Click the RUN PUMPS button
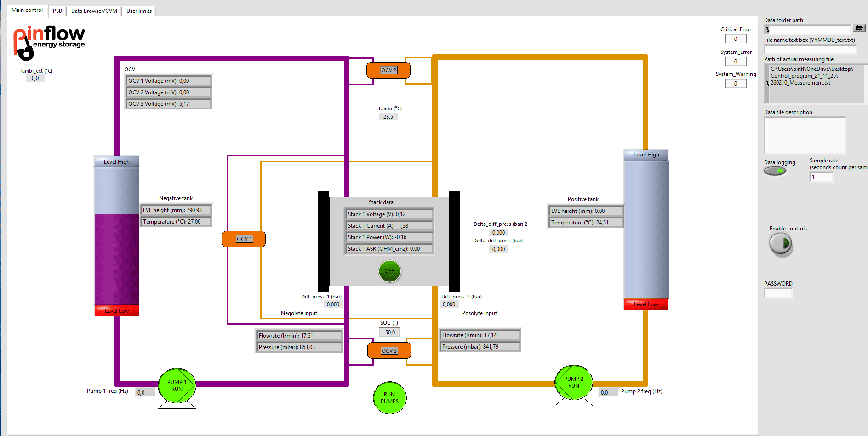Viewport: 868px width, 436px height. 390,398
